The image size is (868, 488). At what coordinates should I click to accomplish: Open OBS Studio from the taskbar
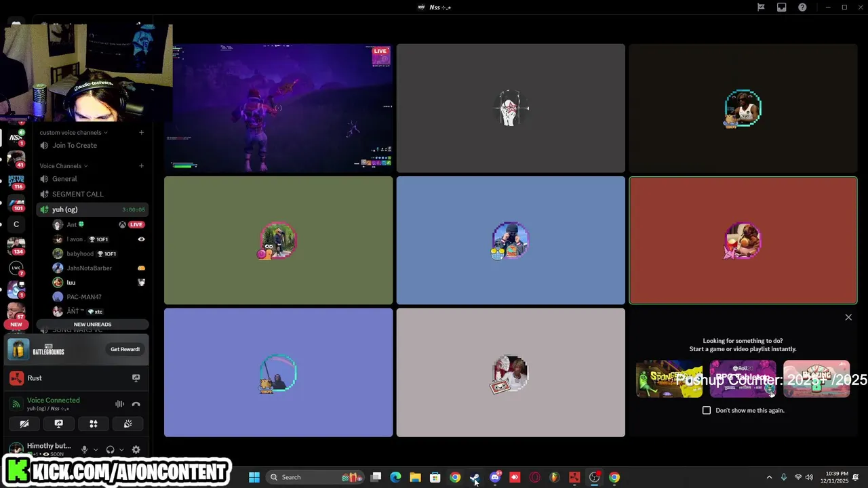point(594,477)
